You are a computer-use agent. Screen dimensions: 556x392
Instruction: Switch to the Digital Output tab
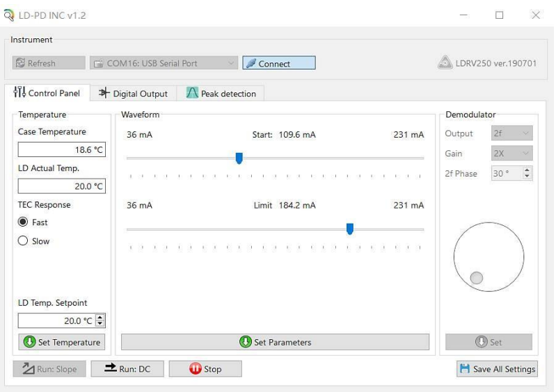[133, 94]
